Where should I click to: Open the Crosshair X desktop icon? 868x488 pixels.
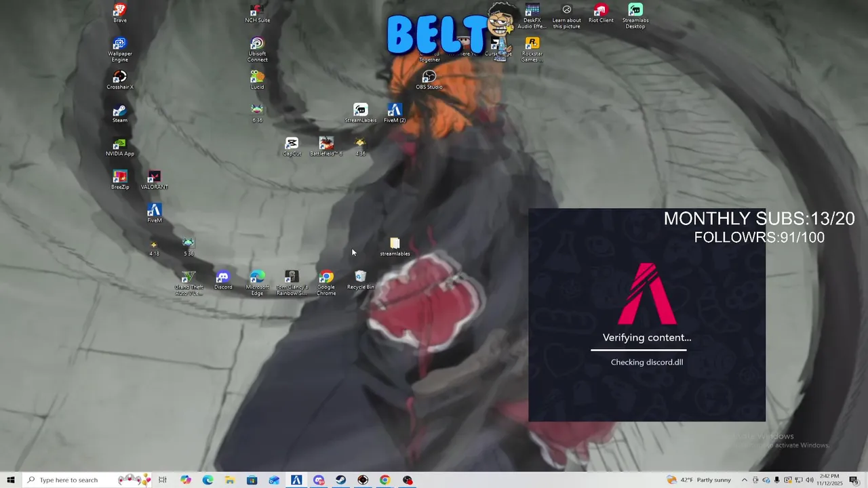point(119,80)
